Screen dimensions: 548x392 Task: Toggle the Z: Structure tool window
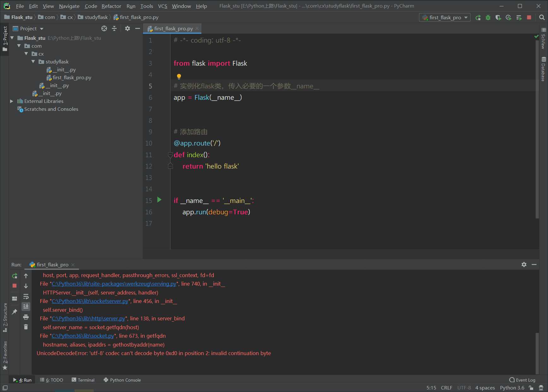tap(5, 317)
